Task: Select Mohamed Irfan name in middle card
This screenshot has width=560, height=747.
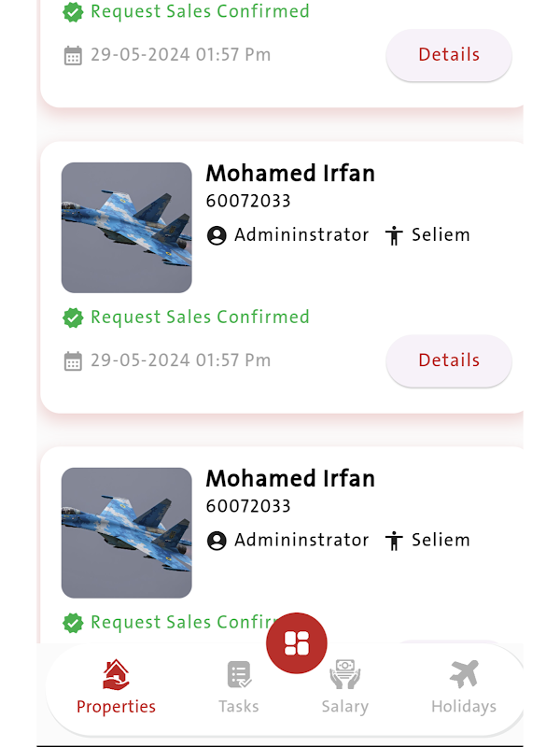Action: coord(290,174)
